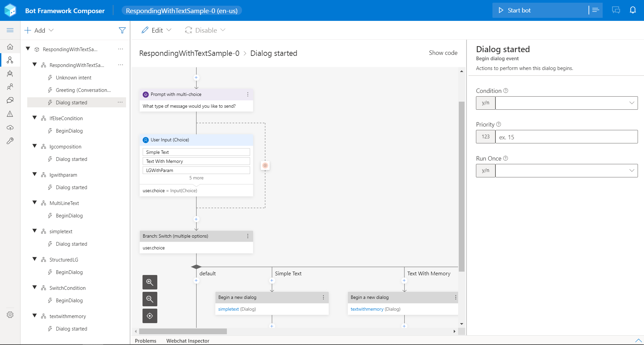The width and height of the screenshot is (644, 345).
Task: Open the notifications bell icon
Action: point(633,10)
